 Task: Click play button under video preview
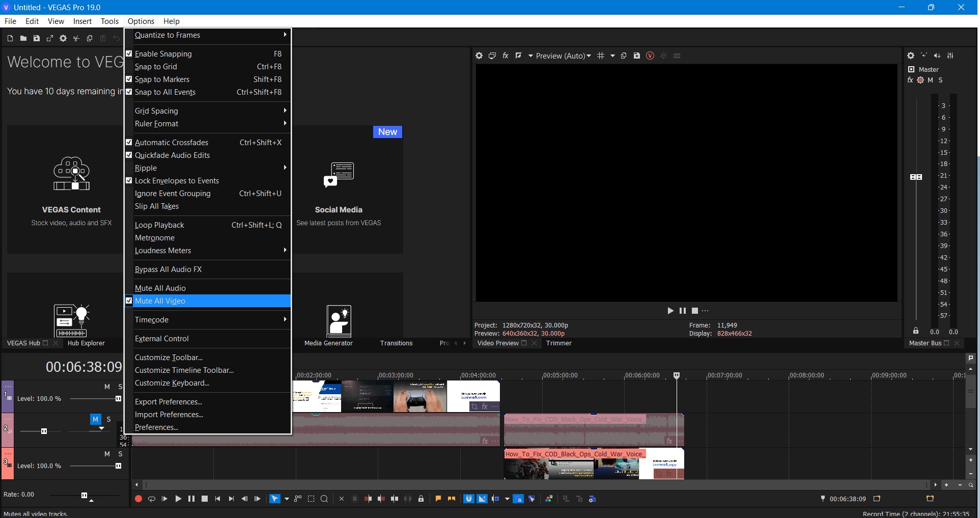point(670,311)
